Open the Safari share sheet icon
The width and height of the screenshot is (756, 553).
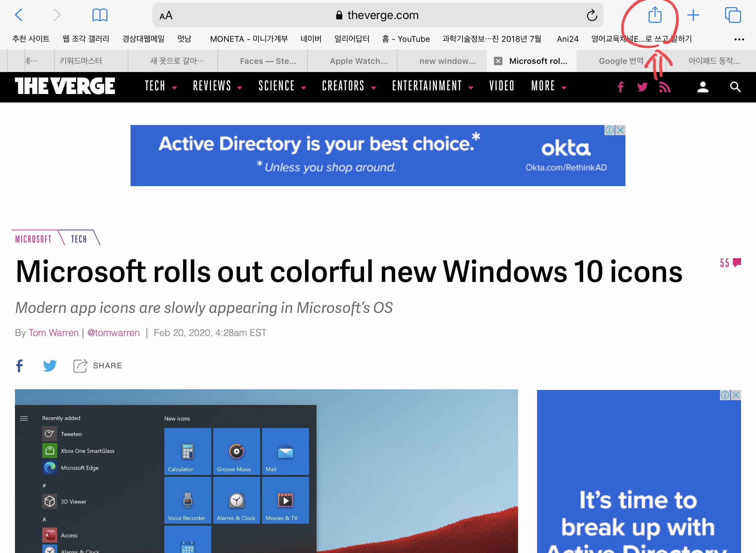(655, 15)
